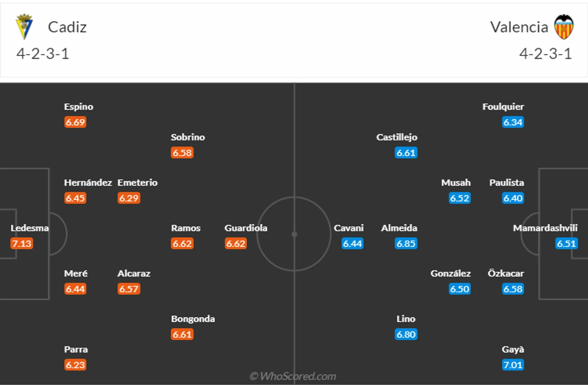Click player name Cavani
The image size is (588, 385).
(x=349, y=228)
